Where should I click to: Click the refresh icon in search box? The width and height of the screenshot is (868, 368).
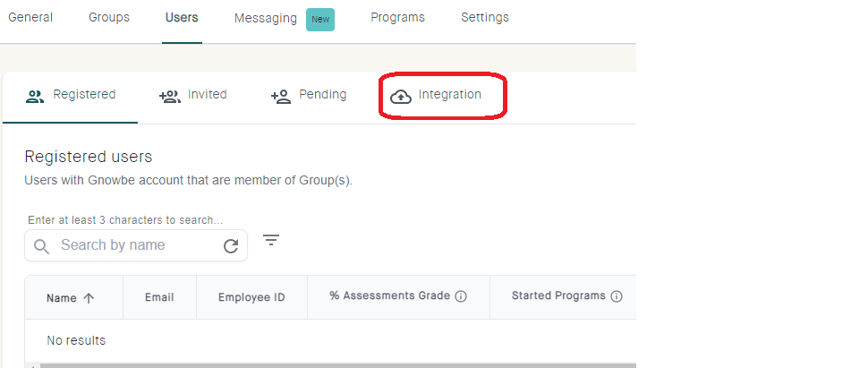tap(231, 246)
